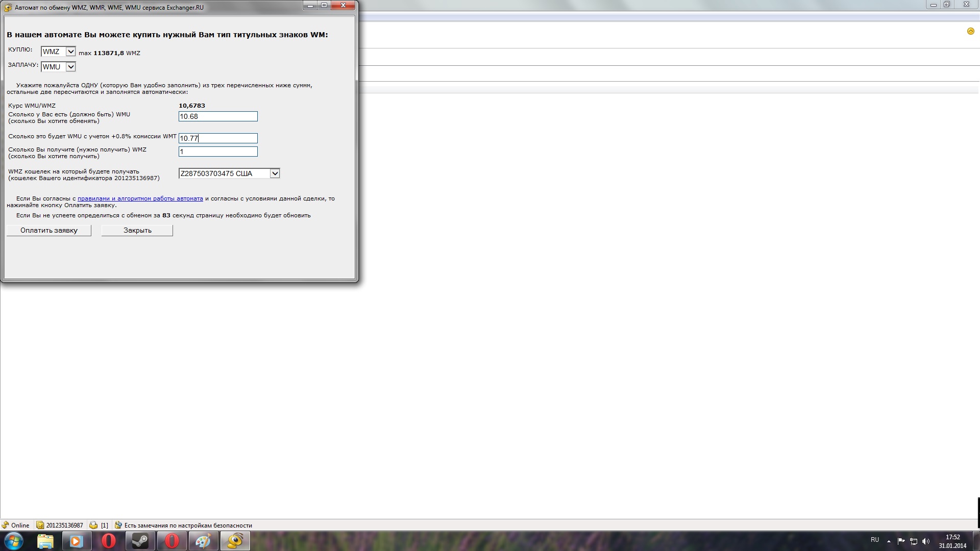The width and height of the screenshot is (980, 551).
Task: Maximize the Exchanger.RU dialog window
Action: (324, 5)
